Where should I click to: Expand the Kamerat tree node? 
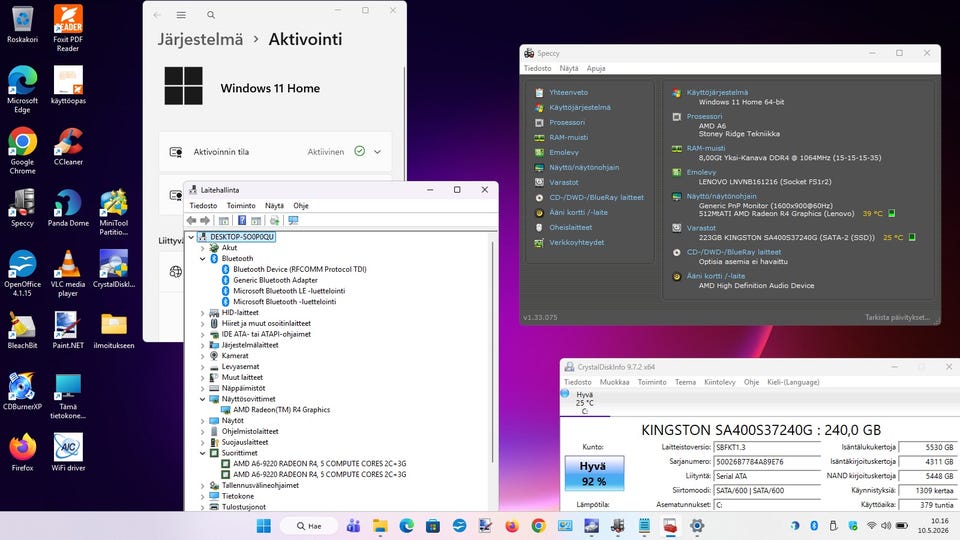point(203,356)
